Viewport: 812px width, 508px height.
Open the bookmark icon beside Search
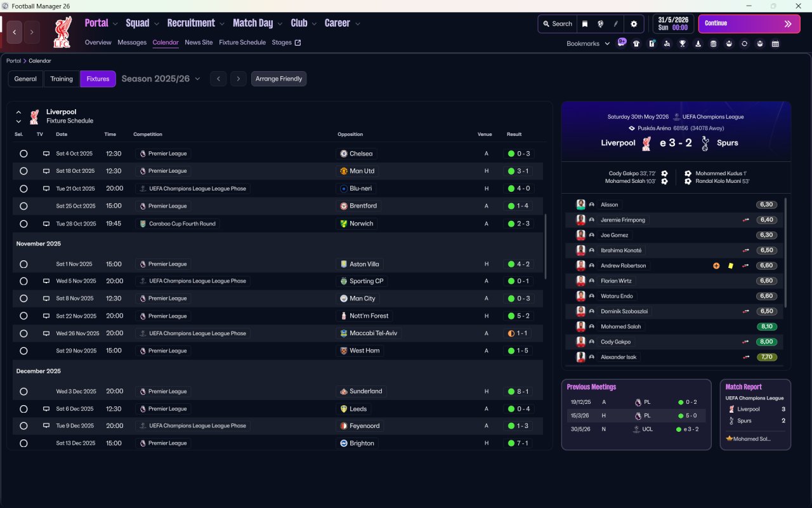coord(585,23)
